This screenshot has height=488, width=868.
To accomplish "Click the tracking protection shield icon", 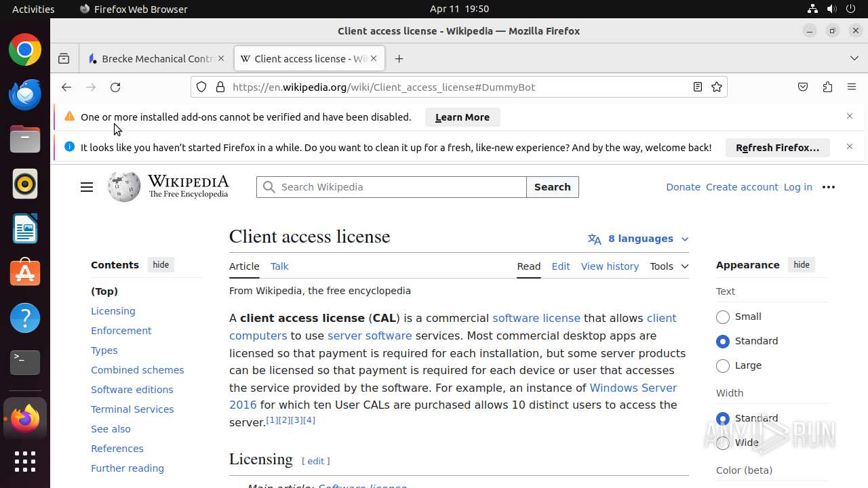I will pyautogui.click(x=201, y=87).
